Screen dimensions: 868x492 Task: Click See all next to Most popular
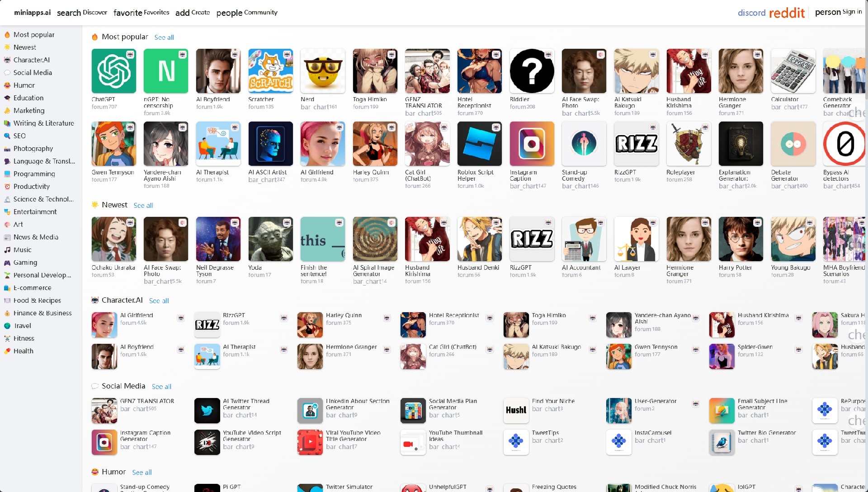coord(164,37)
